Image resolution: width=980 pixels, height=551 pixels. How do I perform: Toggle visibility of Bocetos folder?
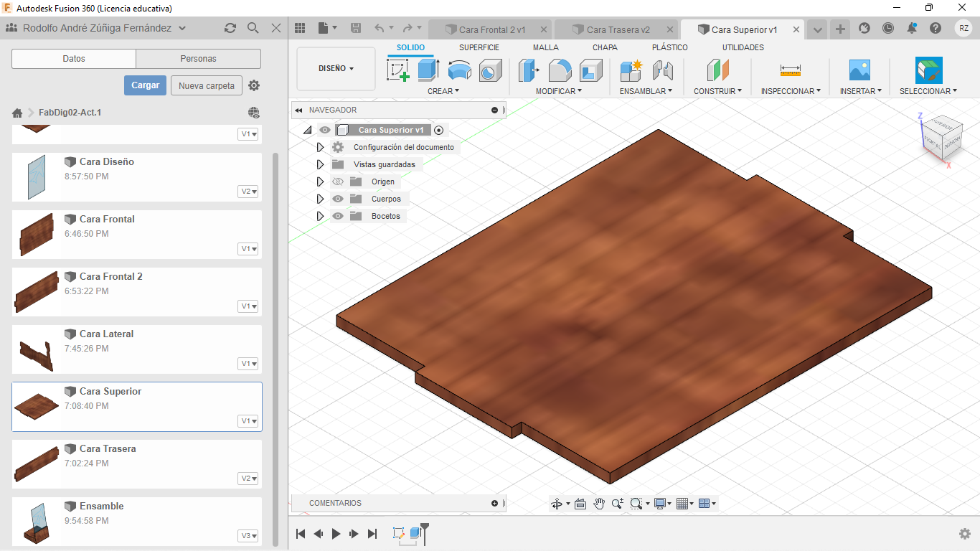[338, 216]
